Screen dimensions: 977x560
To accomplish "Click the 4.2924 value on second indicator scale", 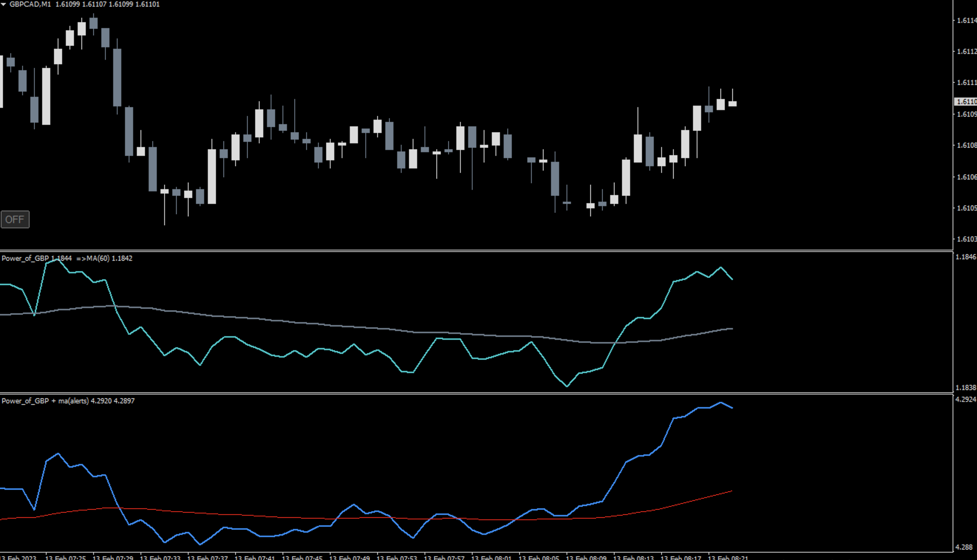I will click(x=966, y=399).
